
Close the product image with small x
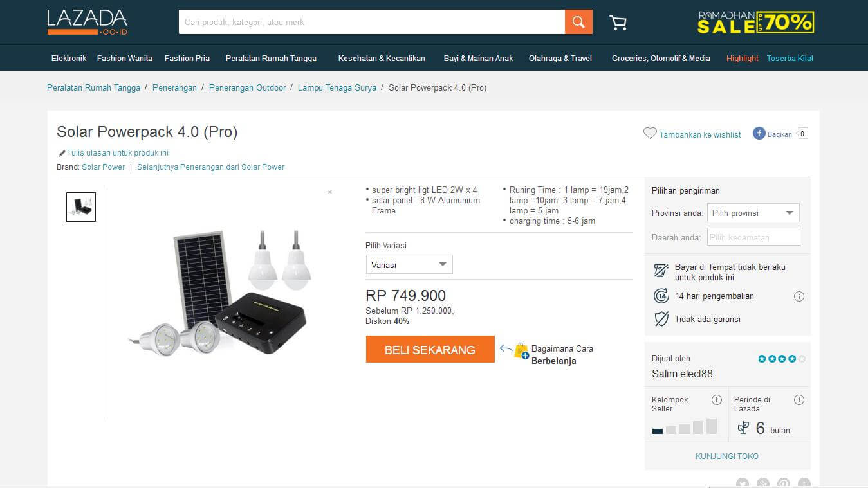[330, 192]
